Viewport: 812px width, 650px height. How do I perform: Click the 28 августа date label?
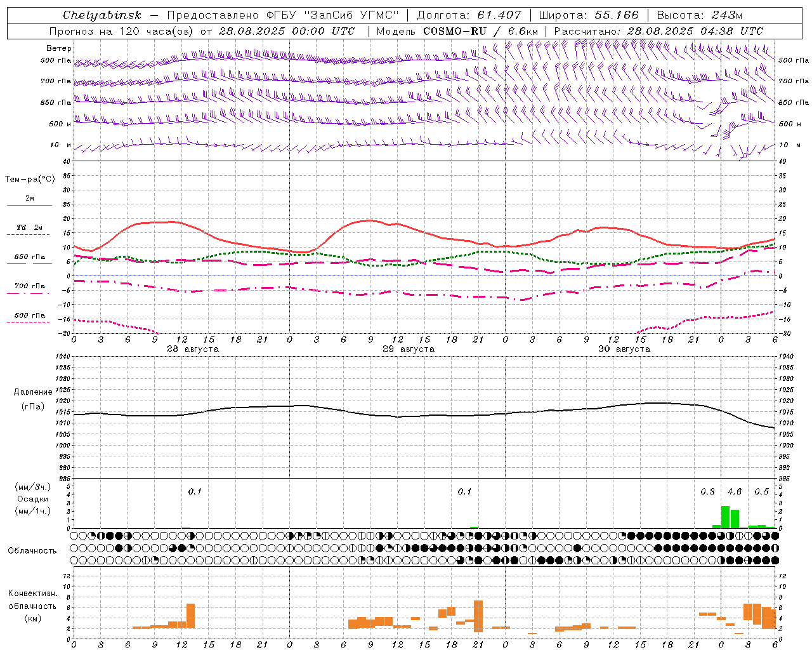[193, 349]
